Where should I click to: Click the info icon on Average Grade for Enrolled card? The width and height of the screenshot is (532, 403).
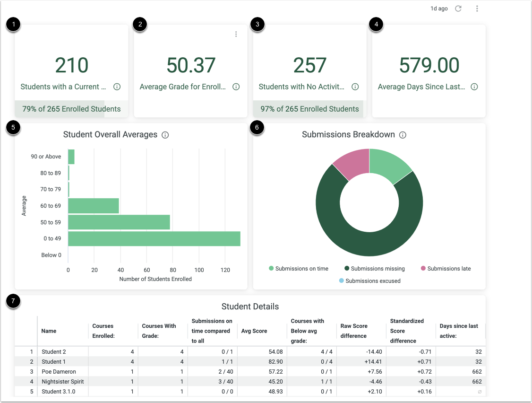tap(236, 87)
